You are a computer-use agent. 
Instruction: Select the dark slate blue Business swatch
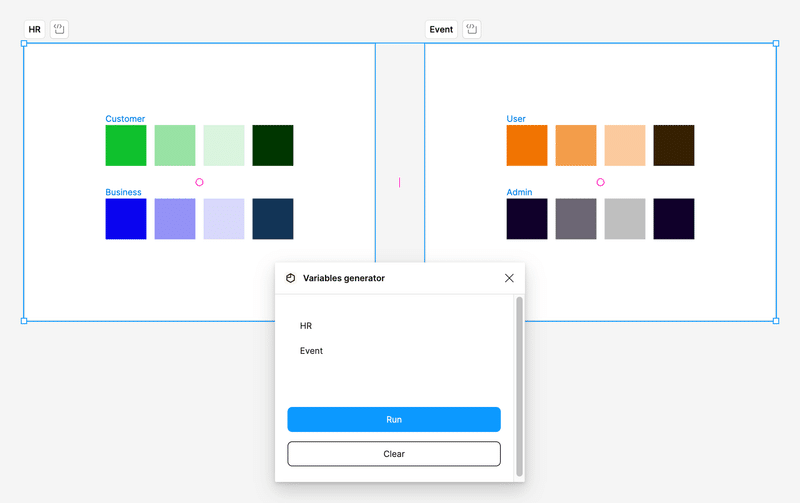click(x=273, y=219)
